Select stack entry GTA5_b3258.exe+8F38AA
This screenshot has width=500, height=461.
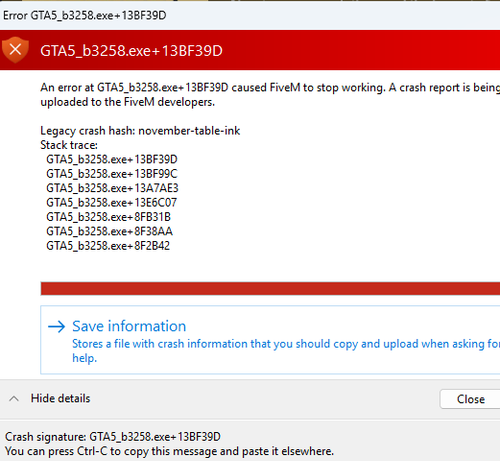109,231
